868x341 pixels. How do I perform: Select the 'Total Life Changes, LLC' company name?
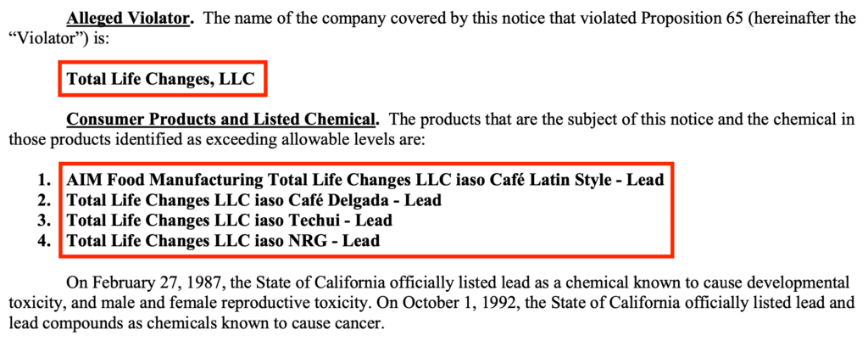[x=161, y=80]
